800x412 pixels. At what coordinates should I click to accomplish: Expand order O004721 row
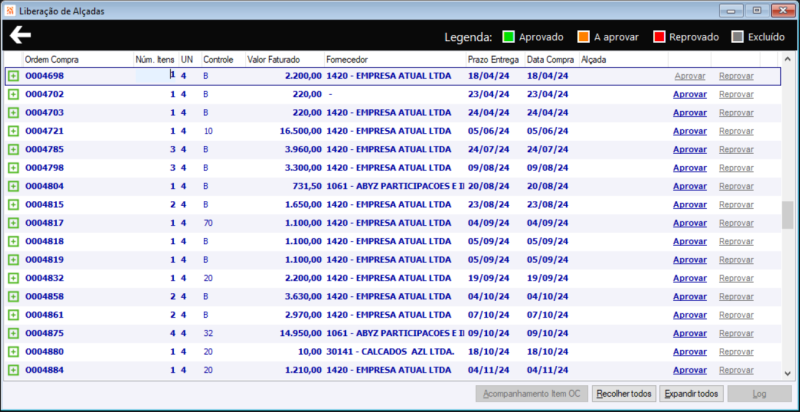13,131
